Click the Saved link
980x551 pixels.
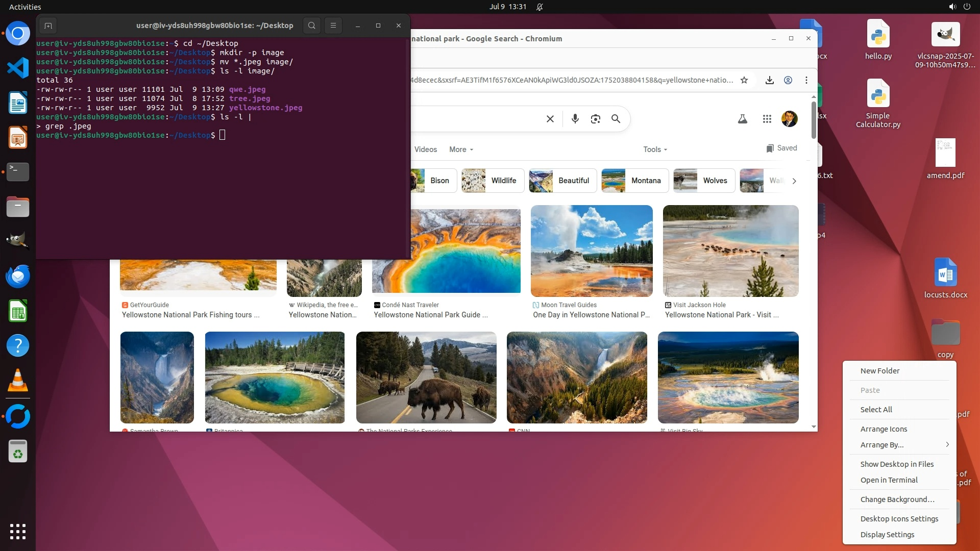pos(781,148)
